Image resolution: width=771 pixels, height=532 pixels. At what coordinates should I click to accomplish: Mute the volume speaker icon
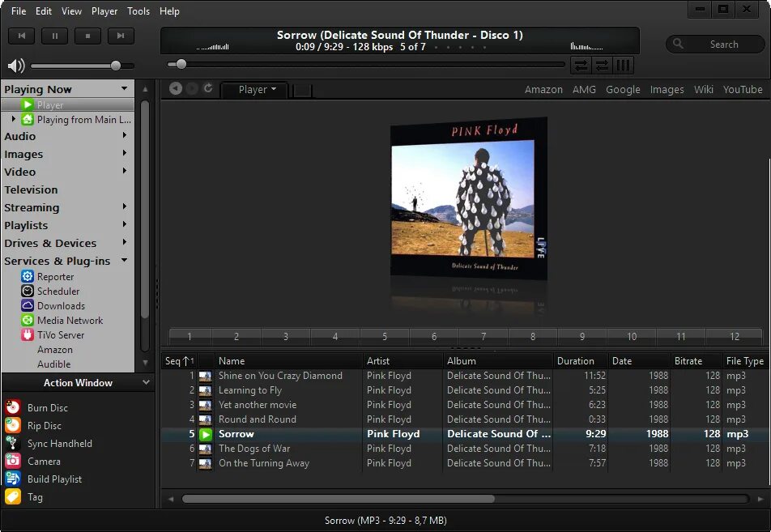tap(16, 66)
